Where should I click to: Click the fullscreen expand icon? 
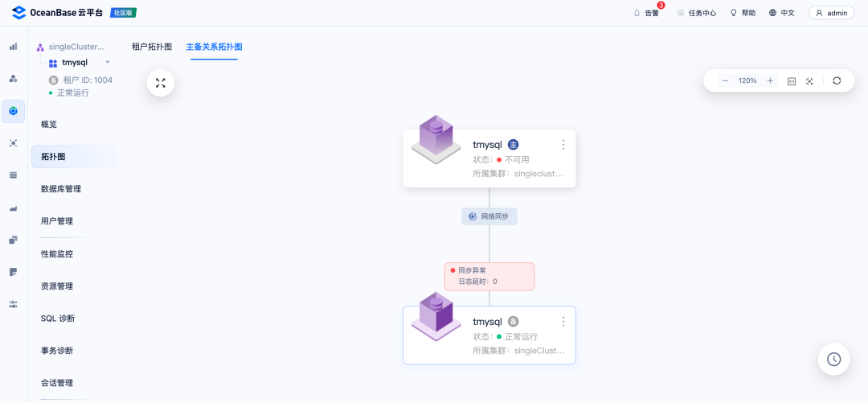(160, 83)
